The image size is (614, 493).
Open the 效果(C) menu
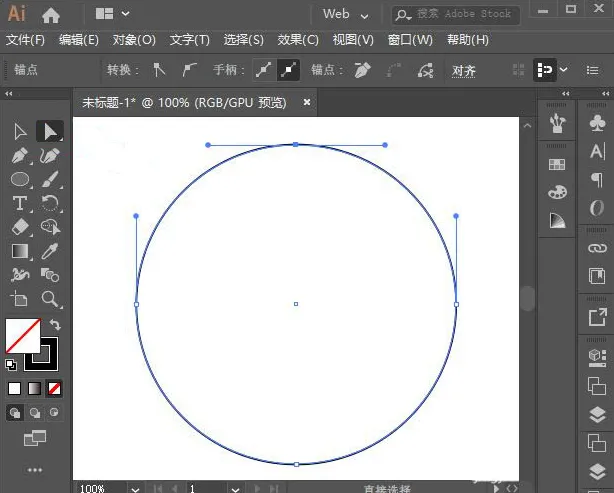(x=298, y=40)
